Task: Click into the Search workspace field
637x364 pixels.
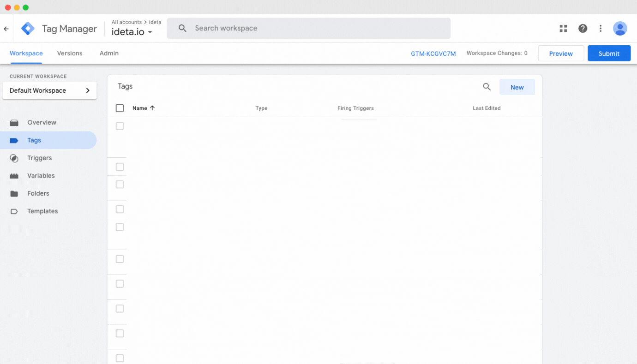Action: pyautogui.click(x=308, y=28)
